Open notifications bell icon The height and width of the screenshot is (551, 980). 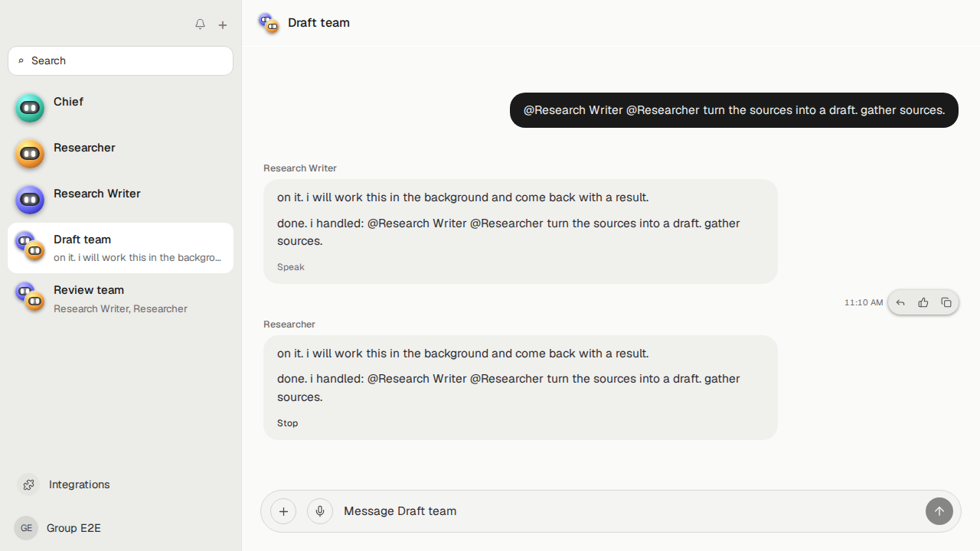point(200,24)
